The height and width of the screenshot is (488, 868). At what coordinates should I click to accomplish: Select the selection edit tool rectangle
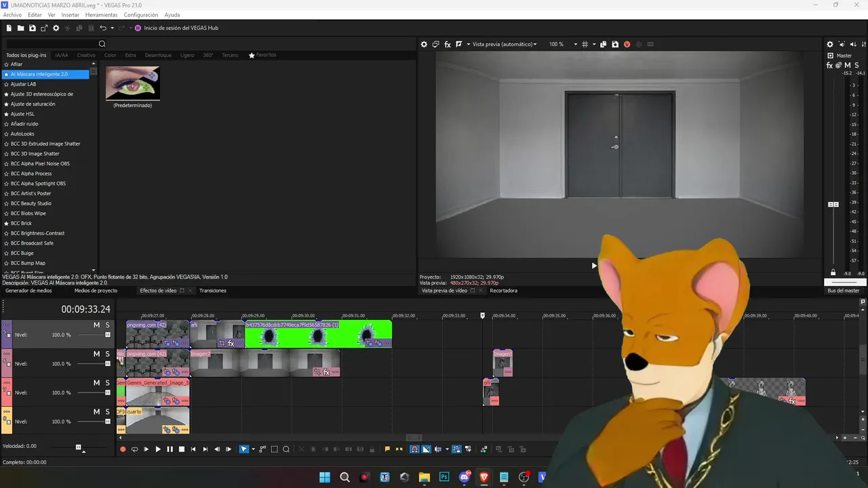tap(275, 449)
